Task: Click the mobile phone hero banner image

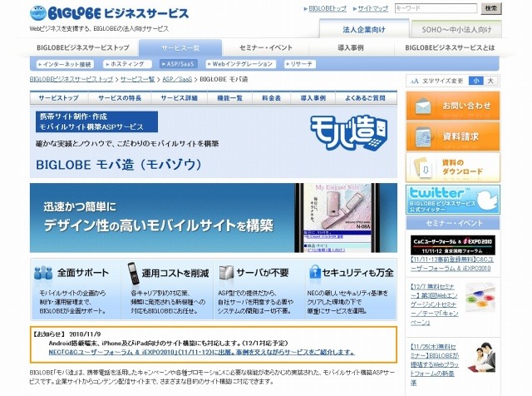Action: click(x=214, y=218)
